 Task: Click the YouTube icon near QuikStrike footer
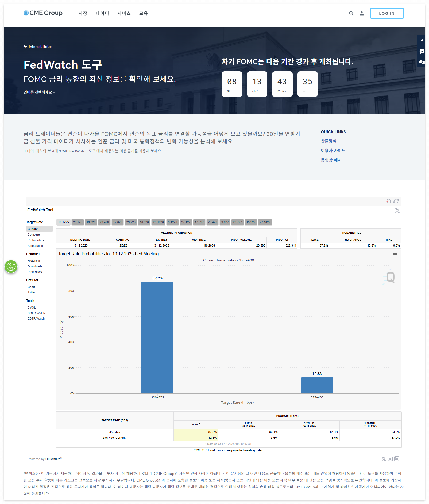point(390,459)
